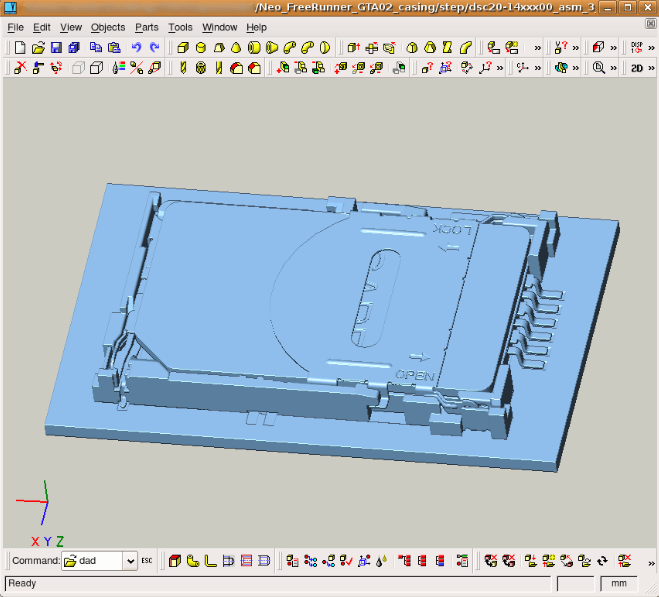Toggle the DISP display mode icon
The image size is (659, 597).
coord(637,47)
